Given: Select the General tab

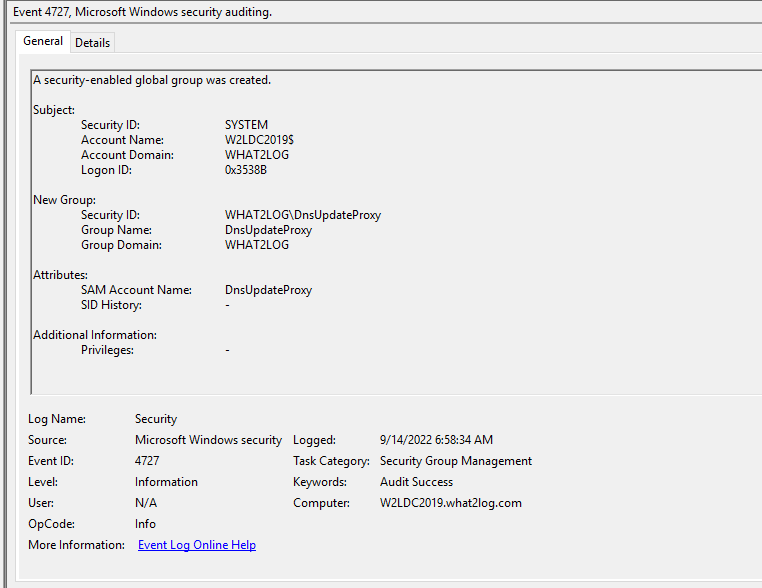Looking at the screenshot, I should [x=43, y=41].
